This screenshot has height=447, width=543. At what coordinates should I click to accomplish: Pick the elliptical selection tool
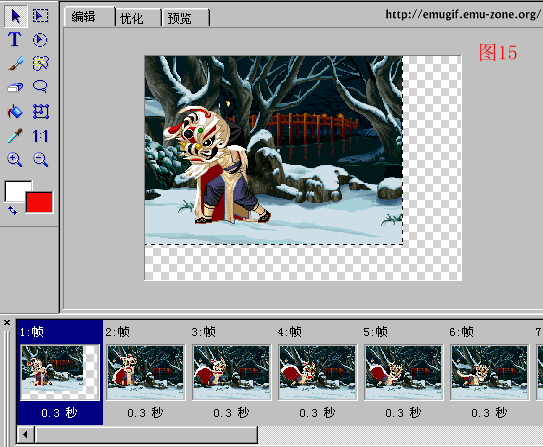pos(40,40)
